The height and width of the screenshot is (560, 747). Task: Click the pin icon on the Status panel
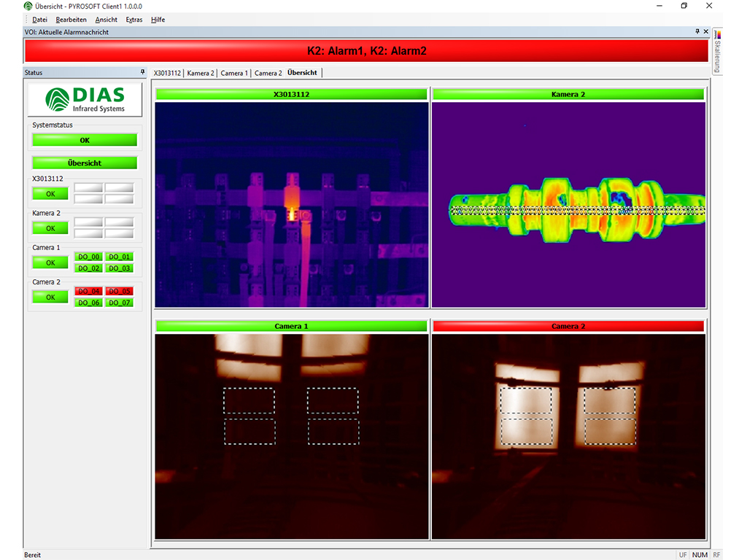tap(143, 72)
